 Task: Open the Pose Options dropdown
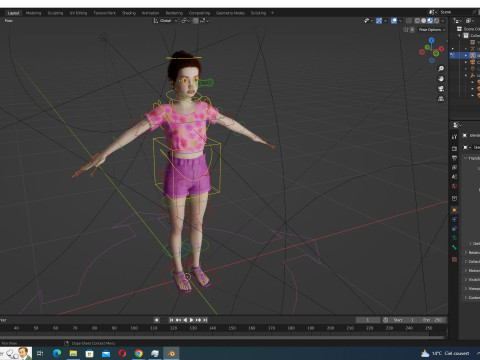pos(432,30)
